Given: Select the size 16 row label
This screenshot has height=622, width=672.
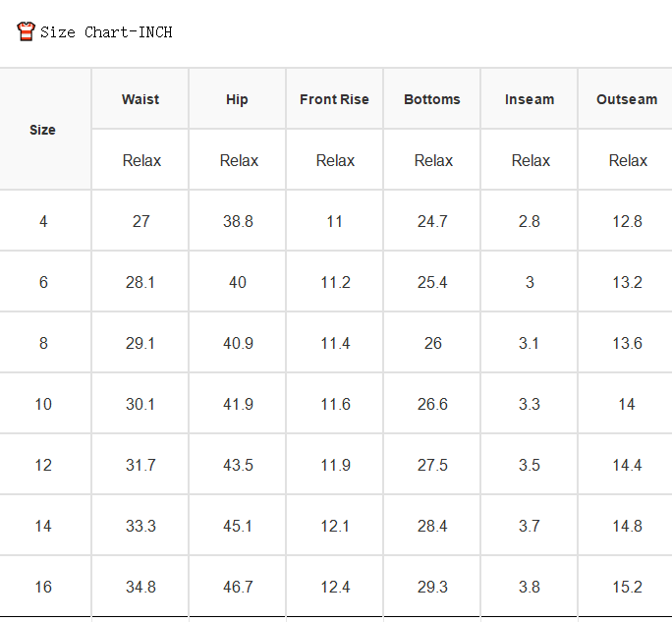Looking at the screenshot, I should click(43, 587).
